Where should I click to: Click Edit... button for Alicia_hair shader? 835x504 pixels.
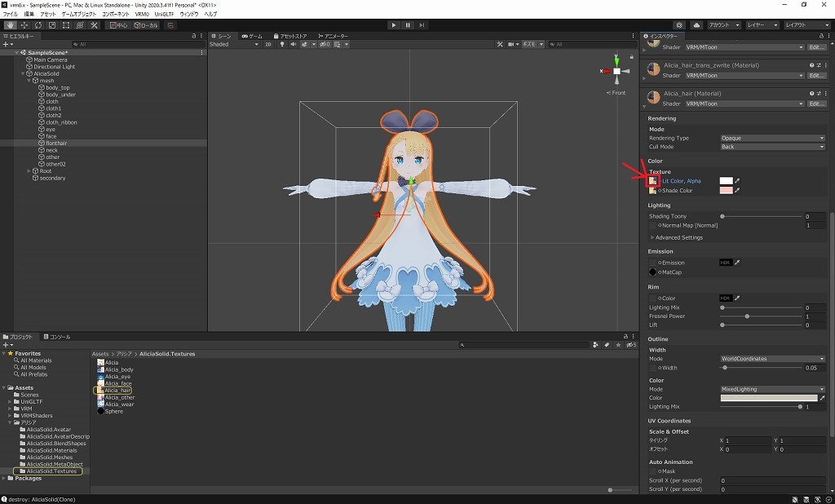point(816,104)
